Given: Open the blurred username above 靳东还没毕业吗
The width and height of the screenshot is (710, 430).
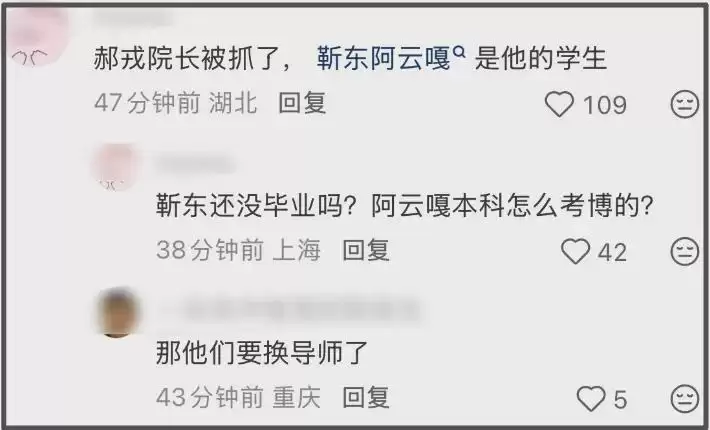Looking at the screenshot, I should click(x=195, y=164).
